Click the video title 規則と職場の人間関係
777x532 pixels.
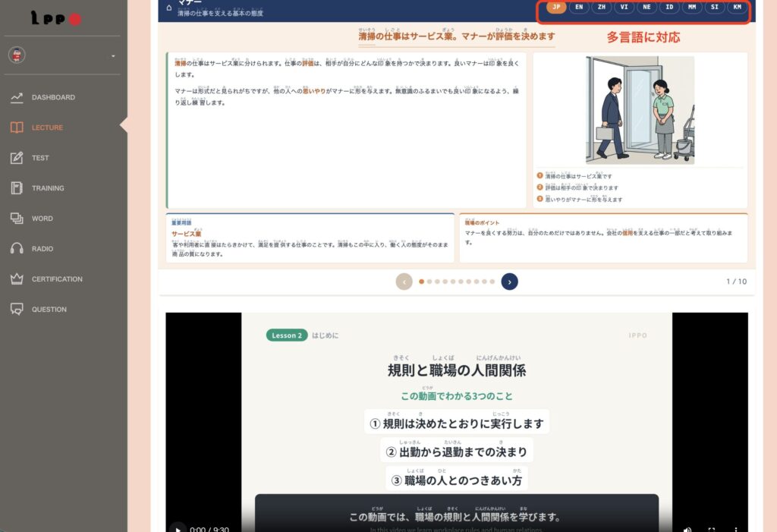coord(456,370)
